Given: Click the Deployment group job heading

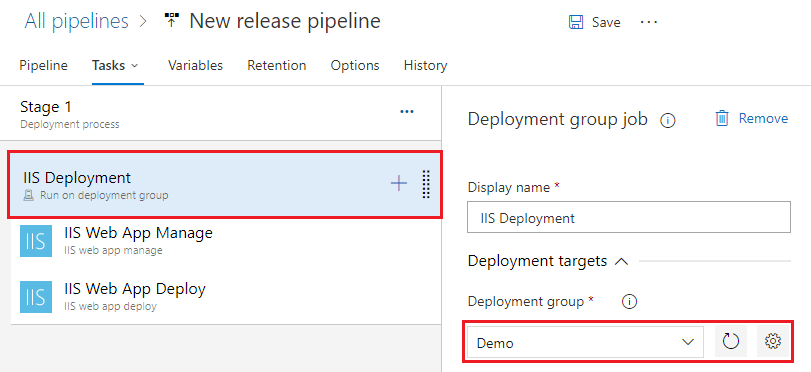Looking at the screenshot, I should (558, 120).
